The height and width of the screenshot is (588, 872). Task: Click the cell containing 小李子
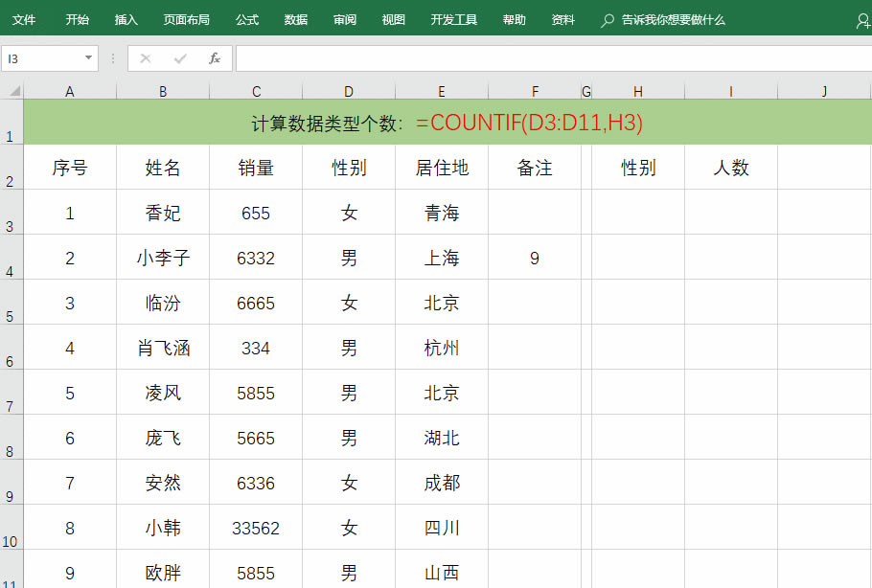point(163,258)
